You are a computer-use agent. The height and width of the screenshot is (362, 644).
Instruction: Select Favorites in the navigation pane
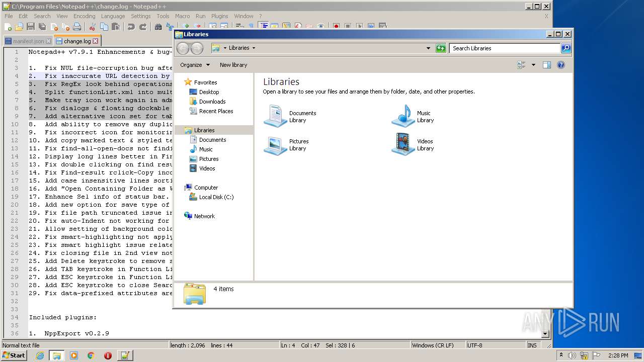(x=205, y=82)
